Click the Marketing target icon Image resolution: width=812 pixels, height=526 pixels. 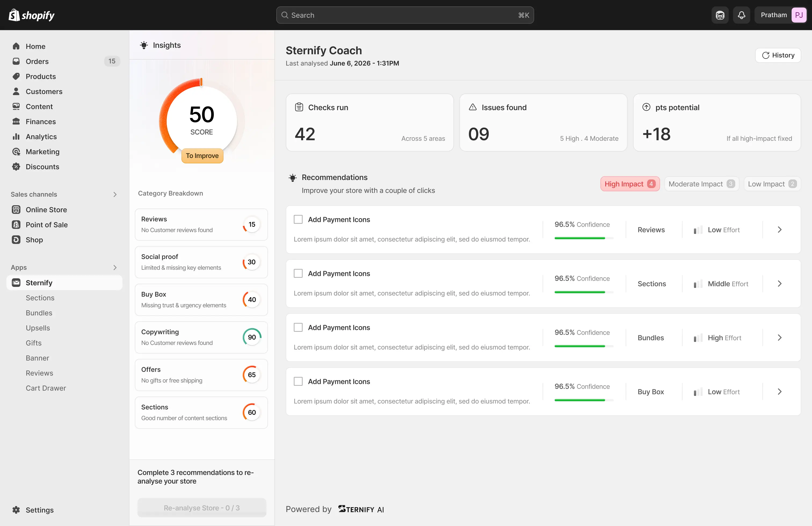click(x=16, y=151)
